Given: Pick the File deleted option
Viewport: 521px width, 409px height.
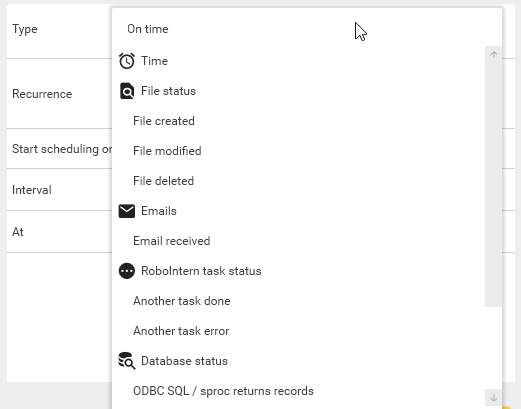Looking at the screenshot, I should pos(163,181).
